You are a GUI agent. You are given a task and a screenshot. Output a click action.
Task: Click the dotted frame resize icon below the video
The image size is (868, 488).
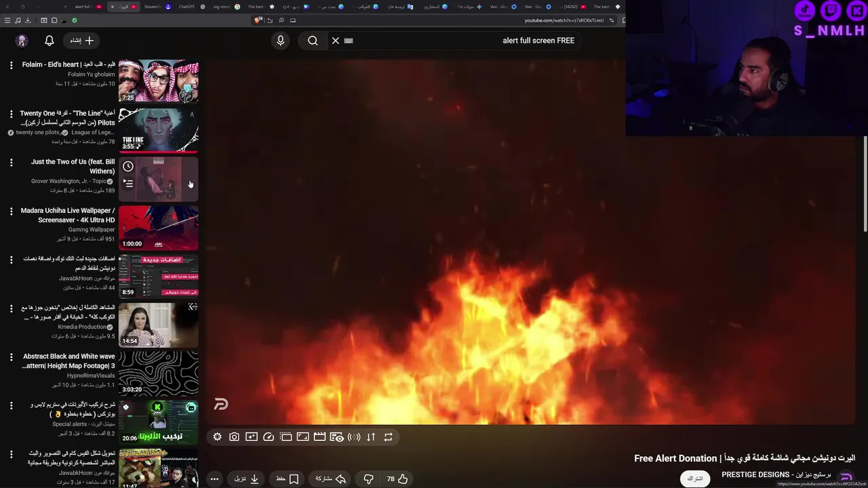pos(285,437)
